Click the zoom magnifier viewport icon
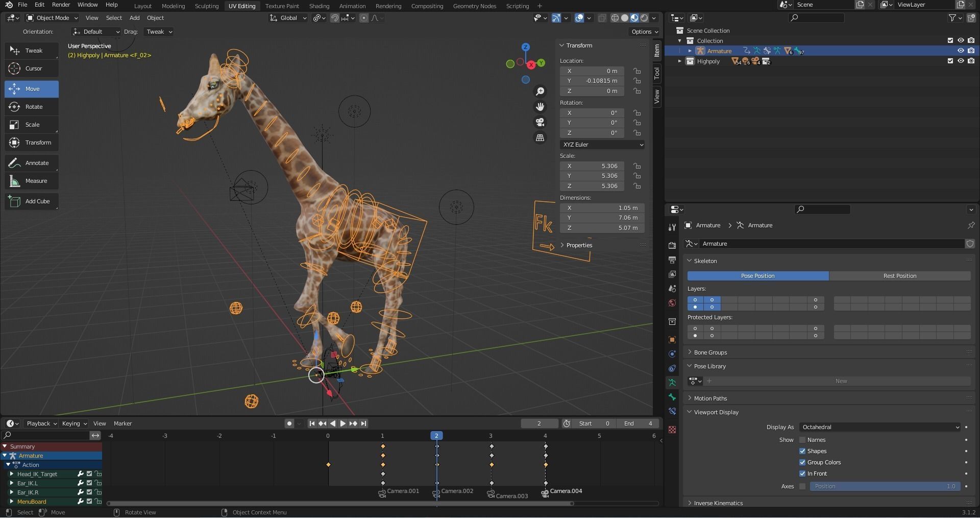 pyautogui.click(x=540, y=91)
